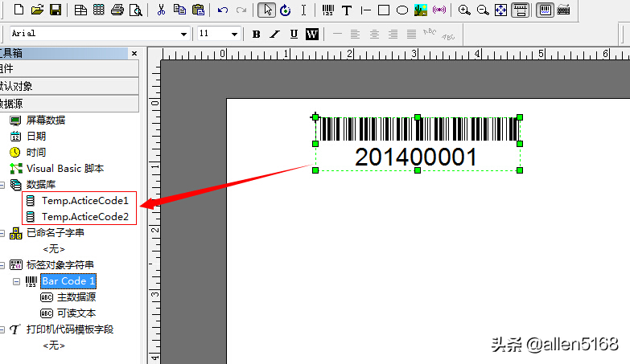
Task: Collapse the Bar Code 1 node
Action: [x=16, y=281]
